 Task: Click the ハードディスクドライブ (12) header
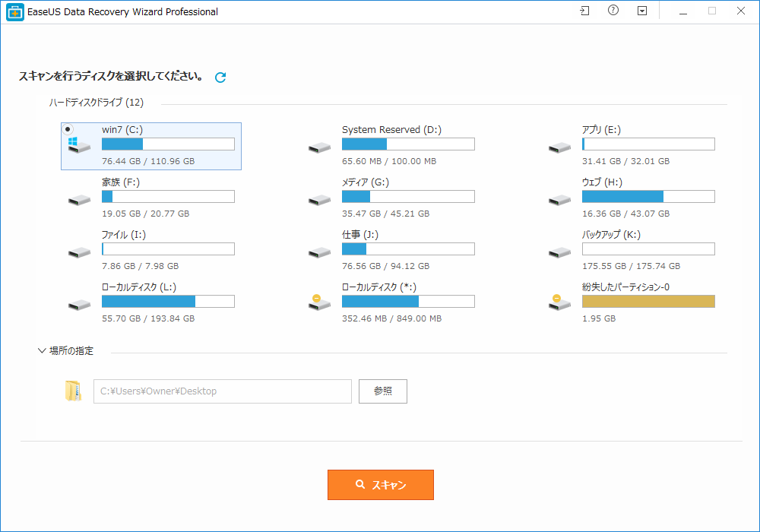click(97, 103)
